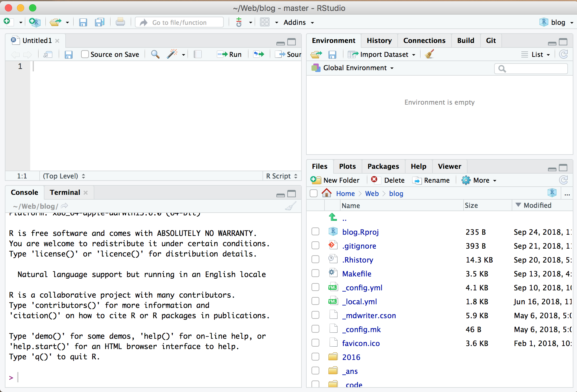Clear environment objects with broom icon
This screenshot has height=392, width=577.
tap(429, 54)
